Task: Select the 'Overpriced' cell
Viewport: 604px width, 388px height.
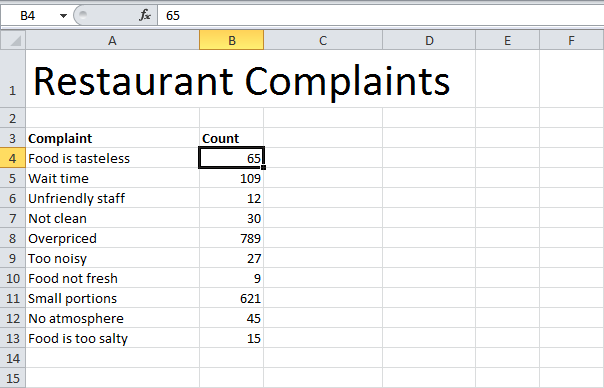Action: (112, 238)
